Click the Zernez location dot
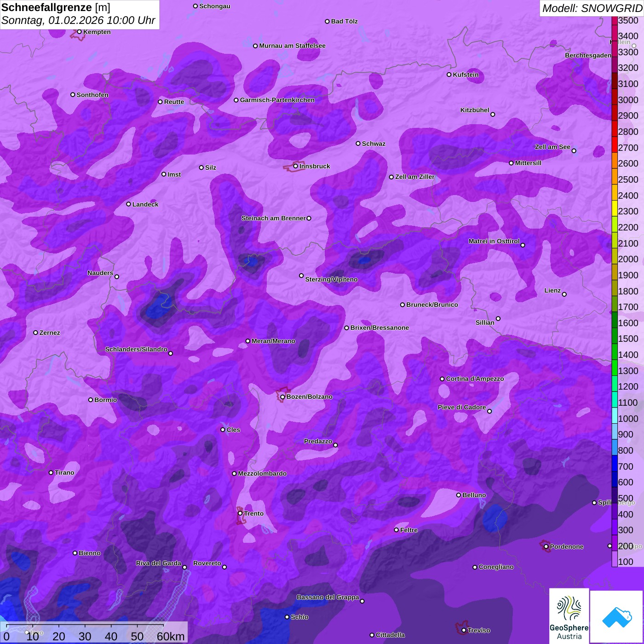The width and height of the screenshot is (644, 644). (35, 333)
